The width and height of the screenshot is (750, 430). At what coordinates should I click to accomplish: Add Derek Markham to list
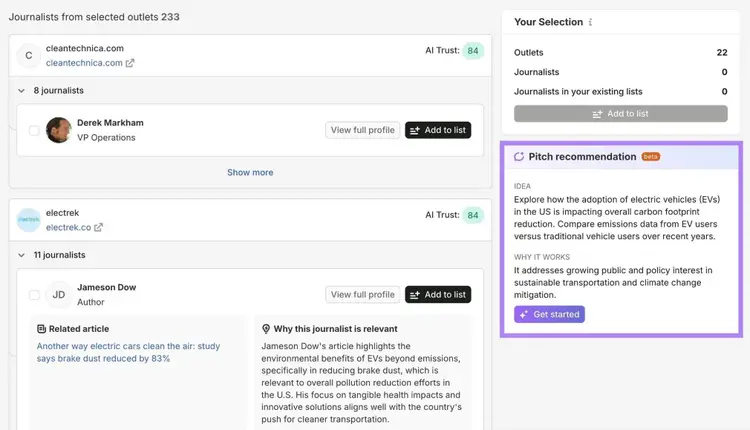click(438, 130)
